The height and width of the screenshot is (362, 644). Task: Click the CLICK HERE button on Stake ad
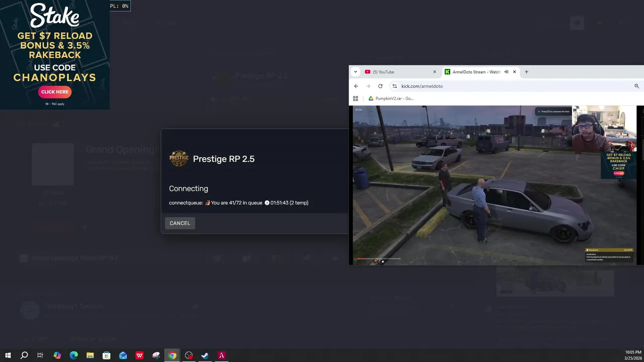pos(55,92)
